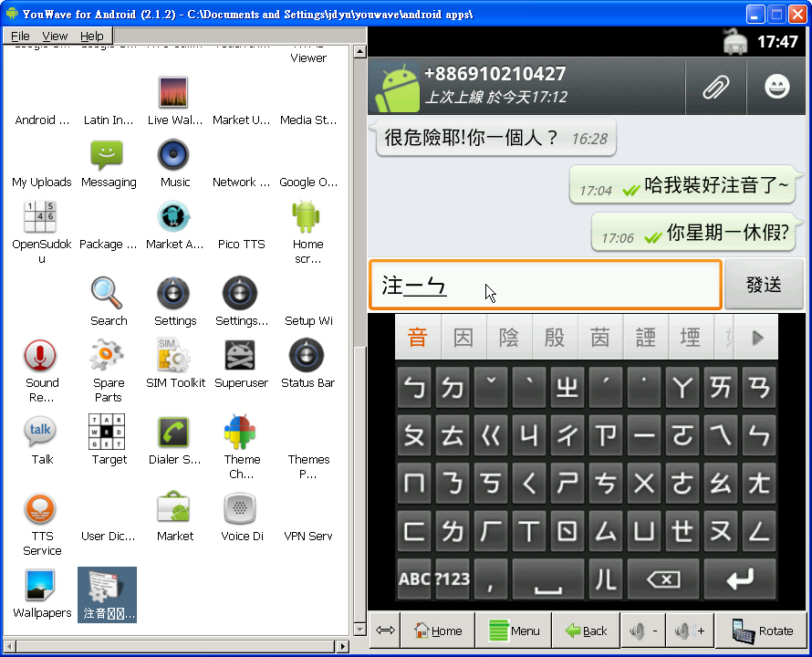Open the Status Bar app icon
The width and height of the screenshot is (812, 657).
306,356
